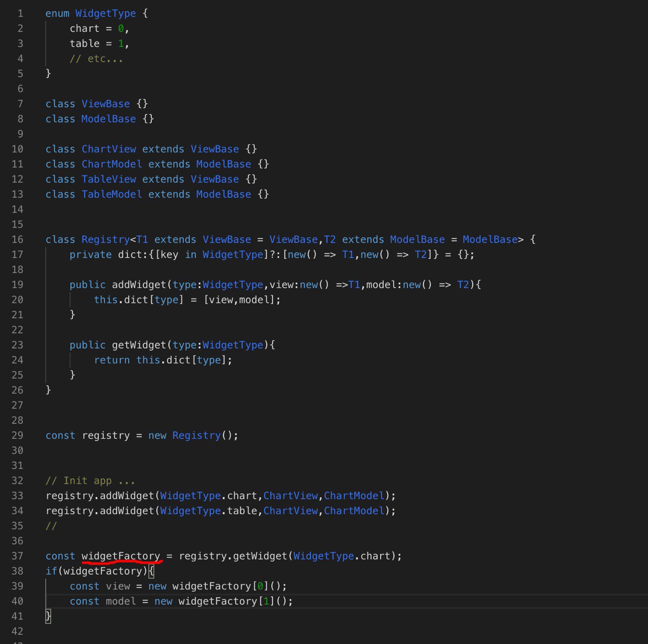Click the 'view' constant on line 39
The width and height of the screenshot is (648, 644).
coord(118,586)
